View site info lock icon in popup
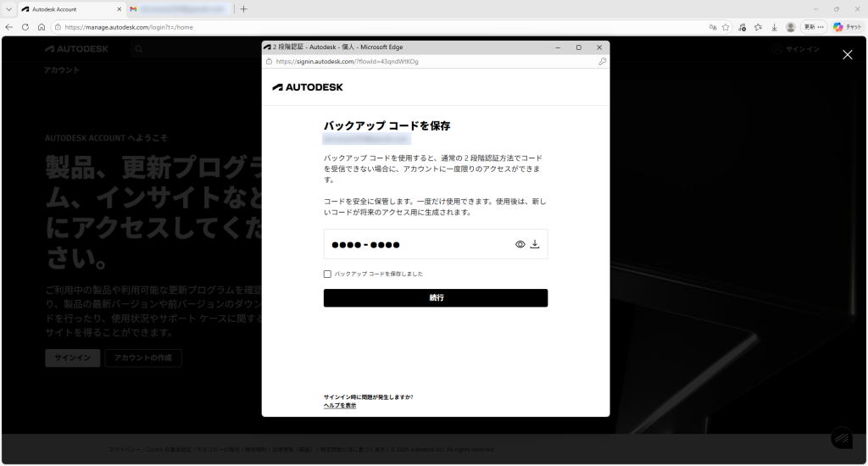This screenshot has width=868, height=466. tap(270, 62)
